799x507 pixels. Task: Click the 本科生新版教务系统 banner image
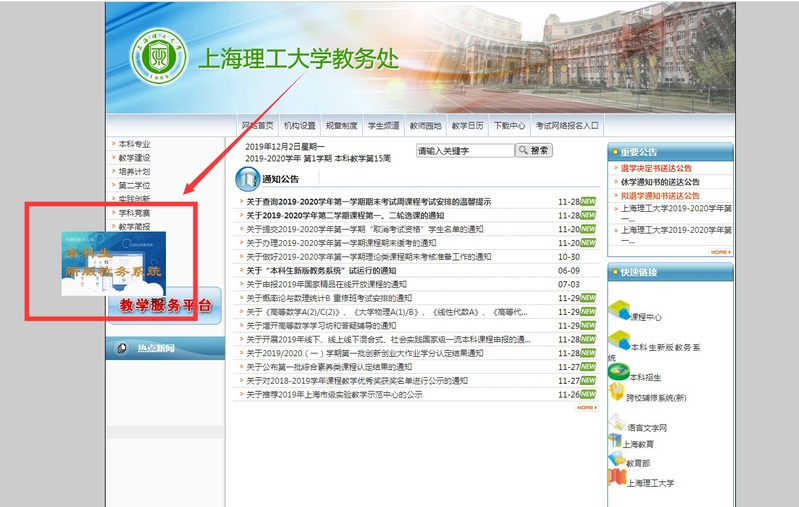click(114, 263)
